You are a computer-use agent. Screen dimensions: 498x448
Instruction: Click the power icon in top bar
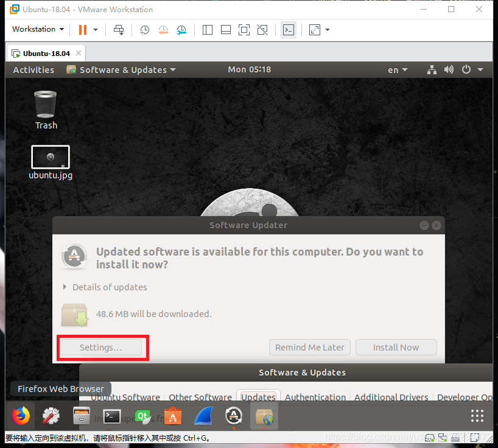466,69
